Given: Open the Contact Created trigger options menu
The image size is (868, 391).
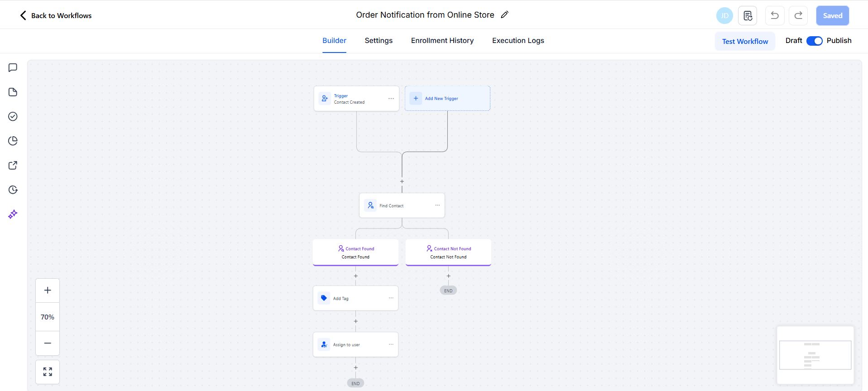Looking at the screenshot, I should pyautogui.click(x=391, y=99).
